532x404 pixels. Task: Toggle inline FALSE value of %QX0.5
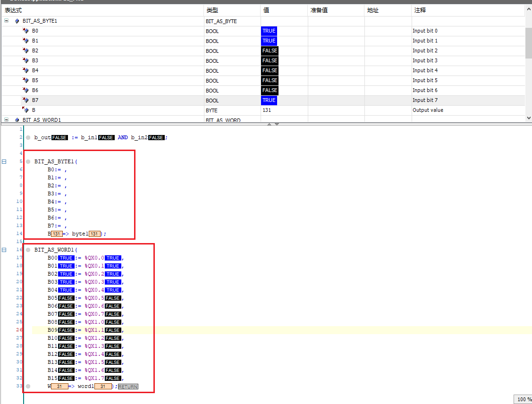pyautogui.click(x=113, y=298)
